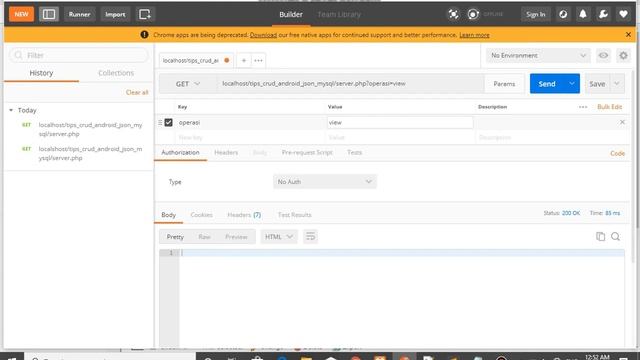Image resolution: width=640 pixels, height=360 pixels.
Task: Open a new window with the plus-window icon
Action: (145, 14)
